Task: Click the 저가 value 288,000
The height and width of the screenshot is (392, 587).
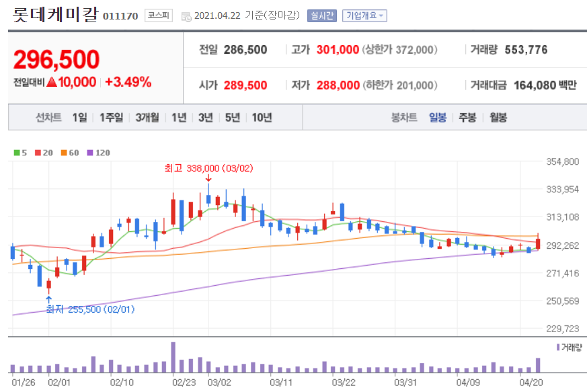Action: point(338,85)
